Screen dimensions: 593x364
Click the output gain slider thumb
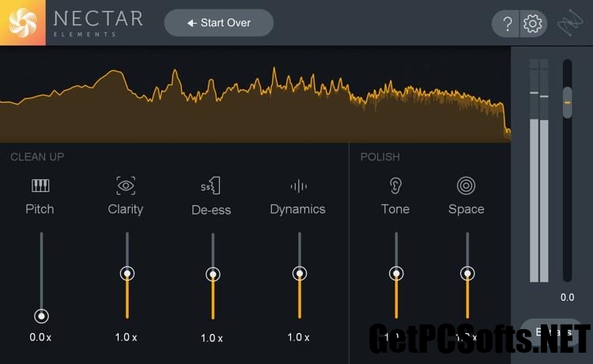[x=567, y=103]
